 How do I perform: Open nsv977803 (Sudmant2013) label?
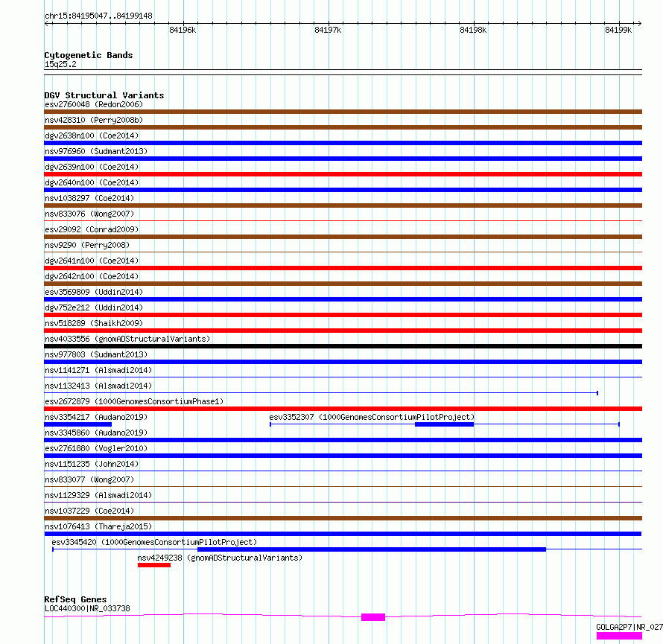point(96,354)
